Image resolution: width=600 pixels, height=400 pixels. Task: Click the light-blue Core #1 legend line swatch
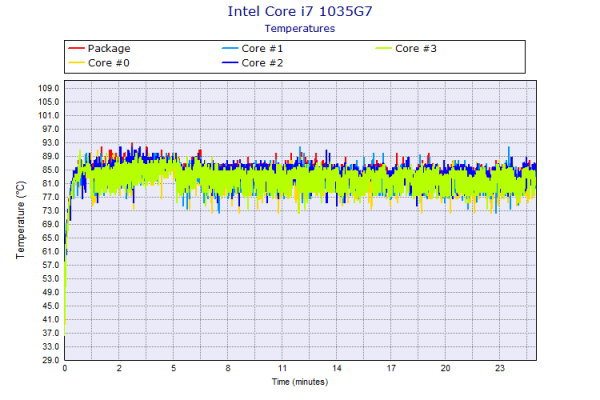[x=230, y=49]
